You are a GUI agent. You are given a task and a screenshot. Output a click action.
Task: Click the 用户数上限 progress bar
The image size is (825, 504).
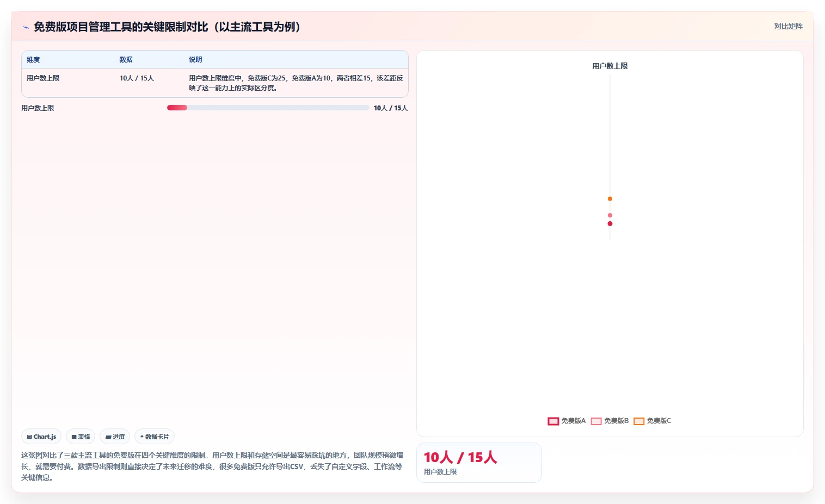click(x=268, y=108)
